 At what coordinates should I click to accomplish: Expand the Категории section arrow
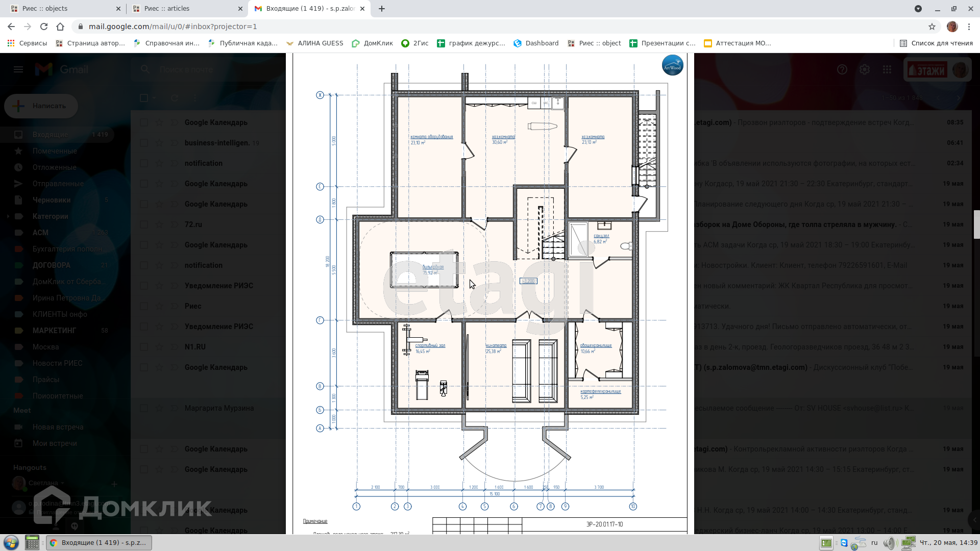(8, 216)
